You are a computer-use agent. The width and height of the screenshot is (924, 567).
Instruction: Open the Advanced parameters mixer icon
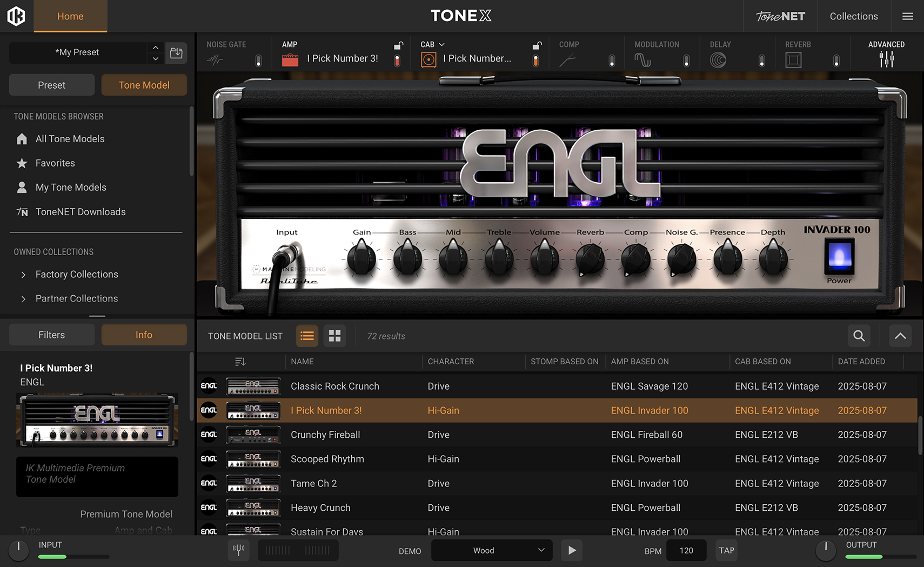click(886, 59)
